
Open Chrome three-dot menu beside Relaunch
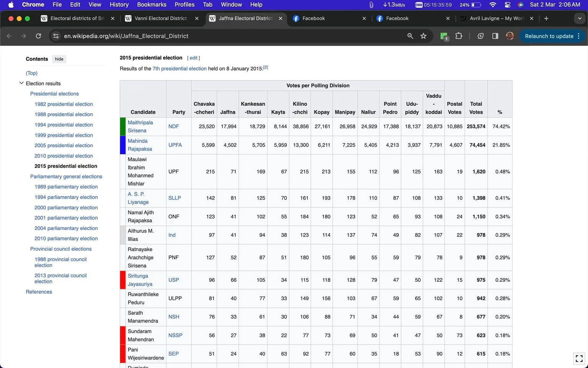coord(579,36)
